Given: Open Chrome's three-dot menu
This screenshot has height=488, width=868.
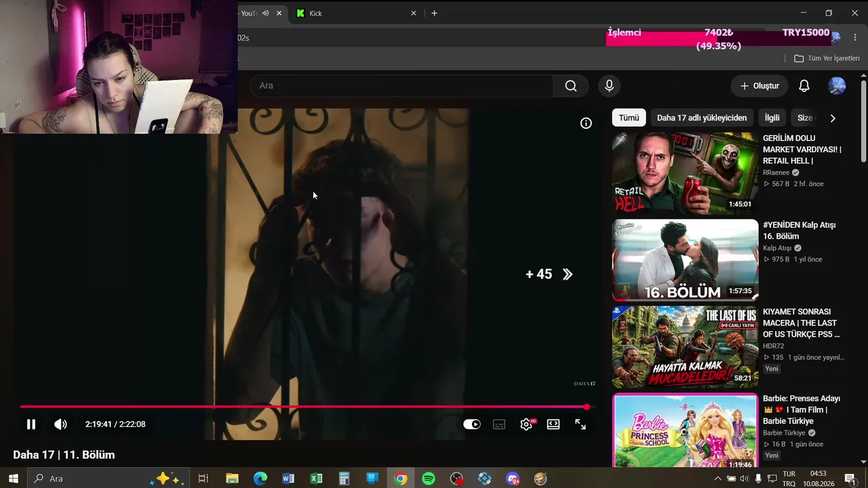Looking at the screenshot, I should pyautogui.click(x=854, y=37).
